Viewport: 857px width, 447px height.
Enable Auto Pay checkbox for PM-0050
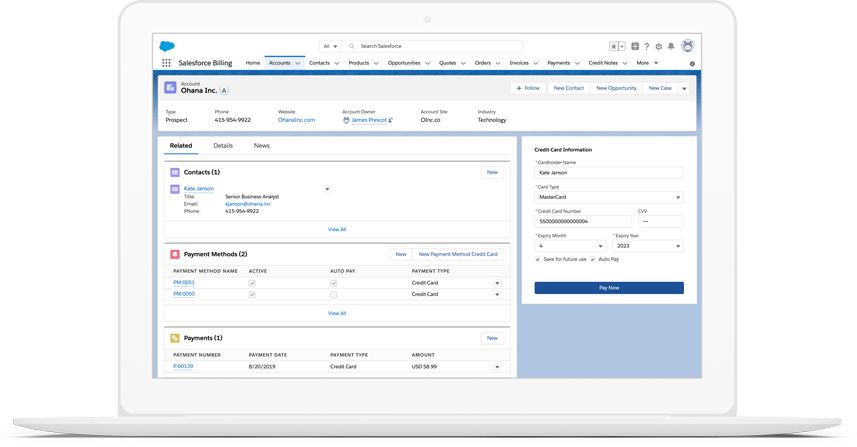click(333, 295)
